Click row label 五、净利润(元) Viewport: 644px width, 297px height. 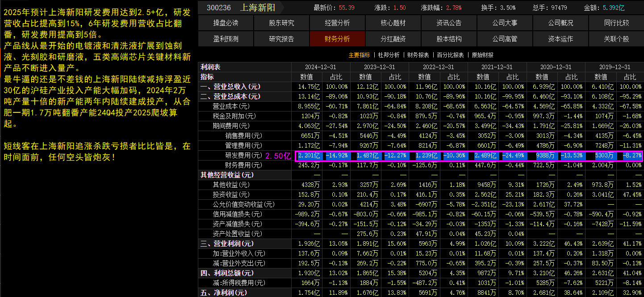click(x=224, y=293)
